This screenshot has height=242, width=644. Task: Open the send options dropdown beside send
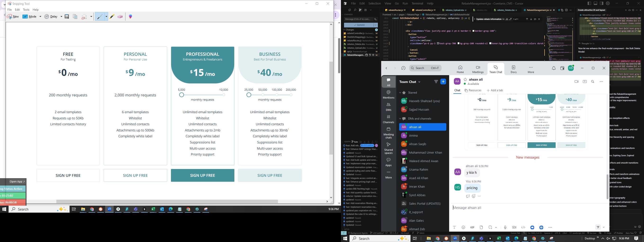pyautogui.click(x=604, y=227)
